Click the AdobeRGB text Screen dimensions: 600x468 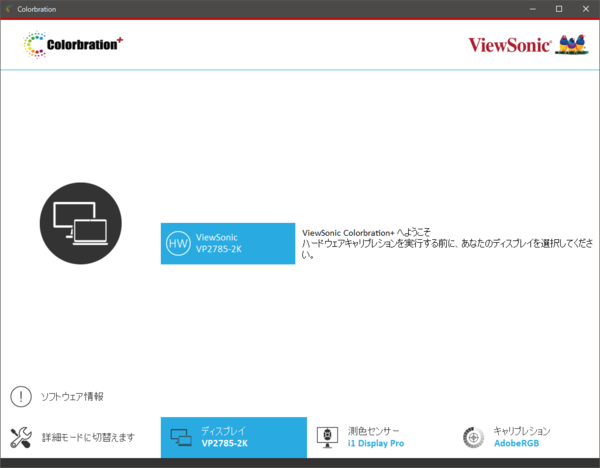pos(517,444)
